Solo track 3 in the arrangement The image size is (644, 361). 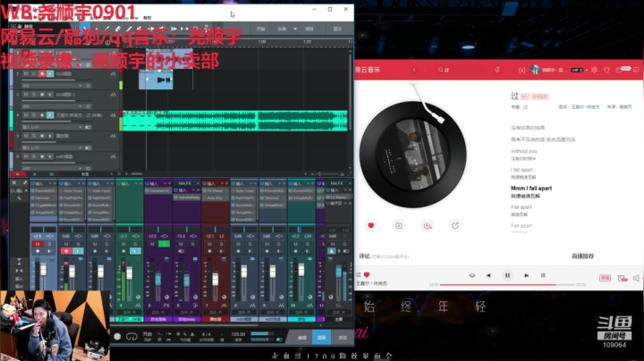[x=33, y=95]
